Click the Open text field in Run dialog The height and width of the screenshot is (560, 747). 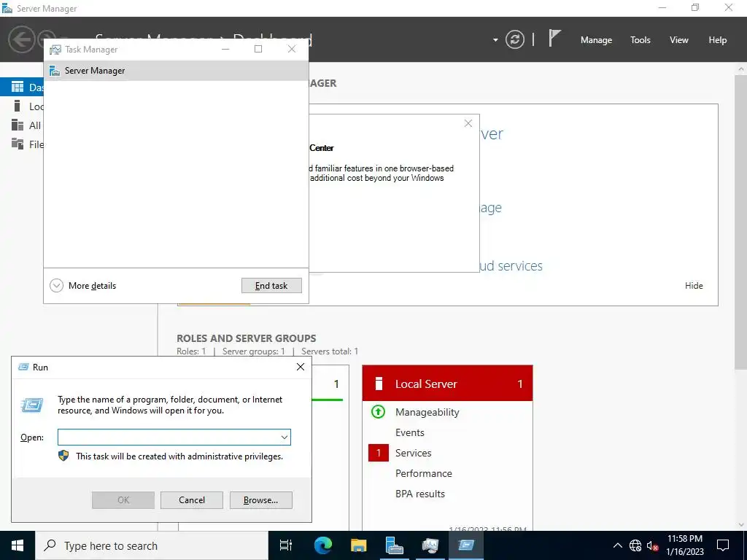169,437
